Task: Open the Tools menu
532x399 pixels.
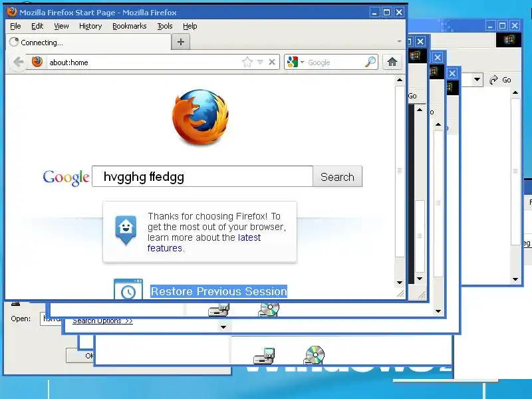Action: (x=164, y=26)
